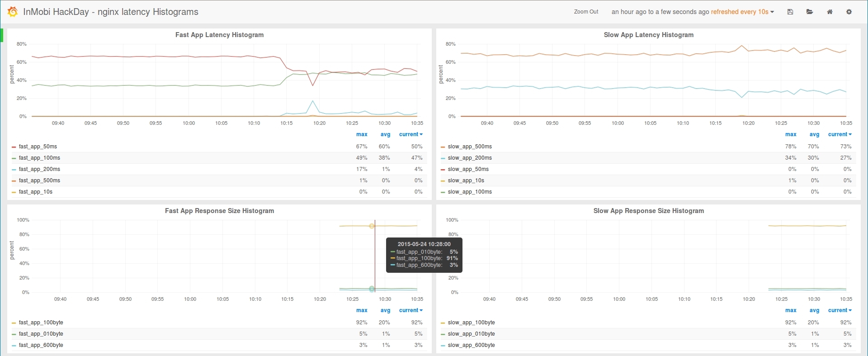The image size is (868, 356).
Task: Open color picker for slow_app_500ms swatch
Action: coord(443,147)
